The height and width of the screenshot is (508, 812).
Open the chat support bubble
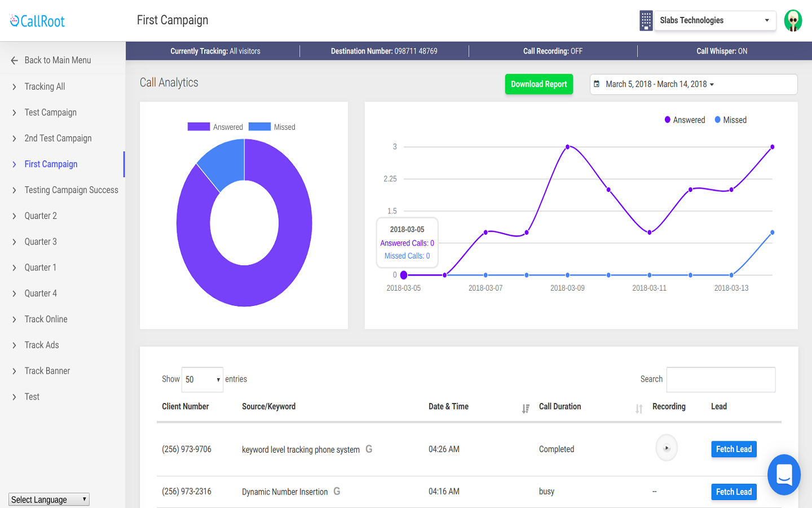784,475
